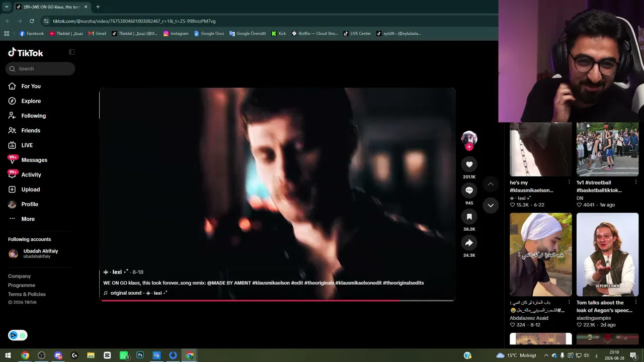The image size is (644, 362).
Task: Open a new browser tab
Action: [98, 7]
